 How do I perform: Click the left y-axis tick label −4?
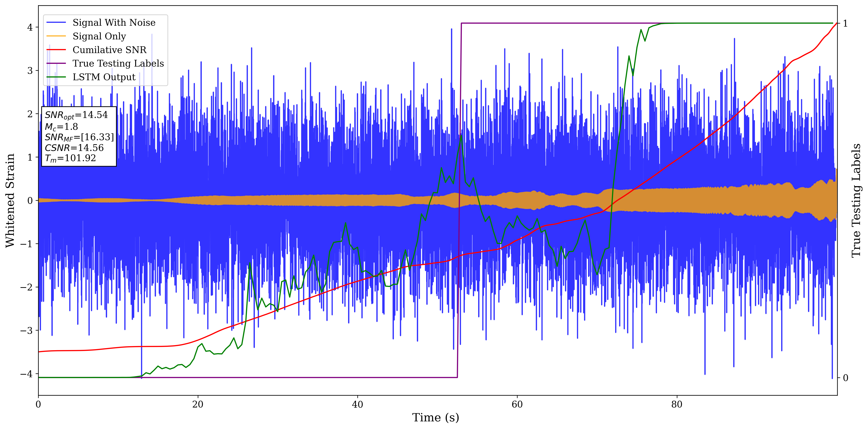tap(27, 374)
